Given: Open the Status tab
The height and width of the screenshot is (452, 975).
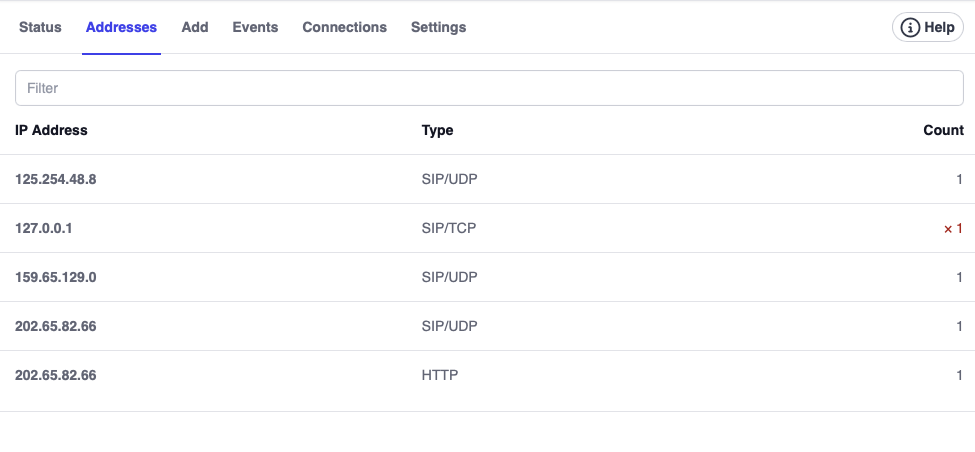Looking at the screenshot, I should click(x=40, y=28).
